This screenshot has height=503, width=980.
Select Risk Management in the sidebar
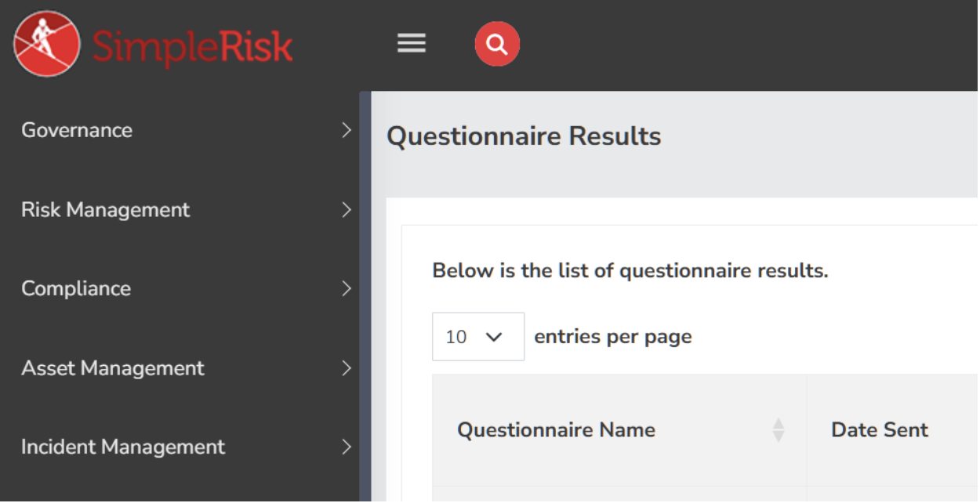[105, 210]
